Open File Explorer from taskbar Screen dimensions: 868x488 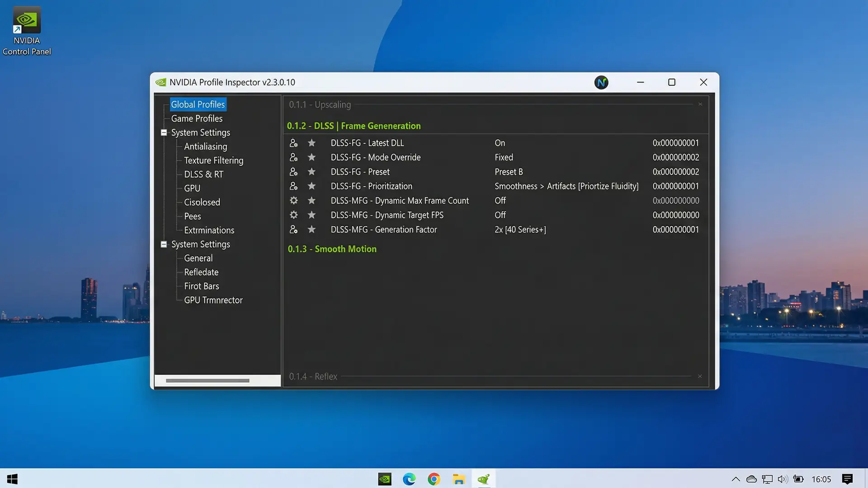click(459, 479)
